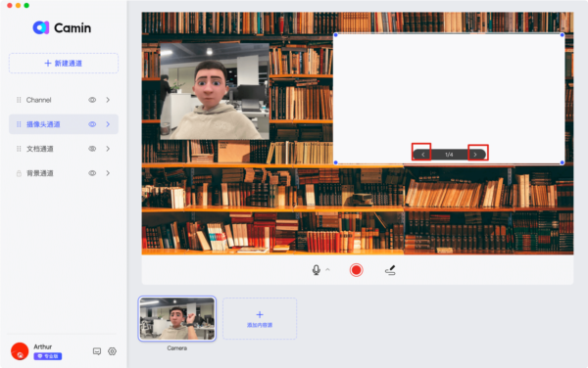Expand the Channel row chevron
The height and width of the screenshot is (368, 588).
pos(108,100)
